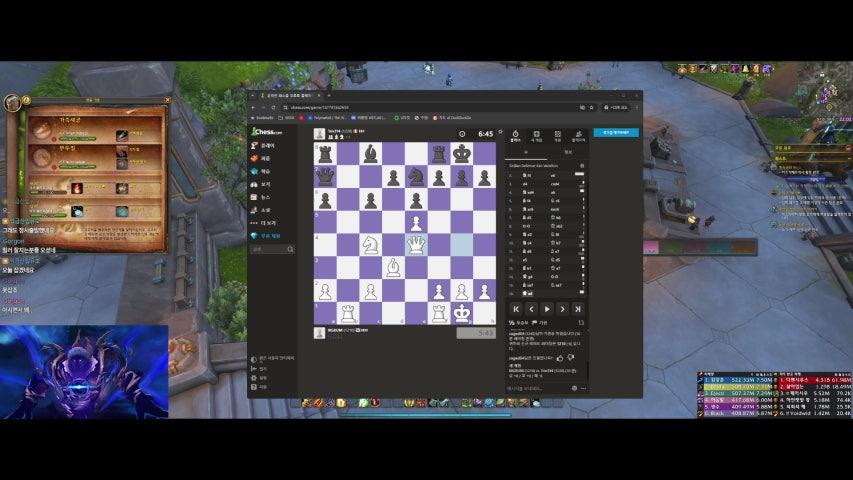Switch to the Moves sub-tab
This screenshot has height=480, width=853.
pos(526,153)
